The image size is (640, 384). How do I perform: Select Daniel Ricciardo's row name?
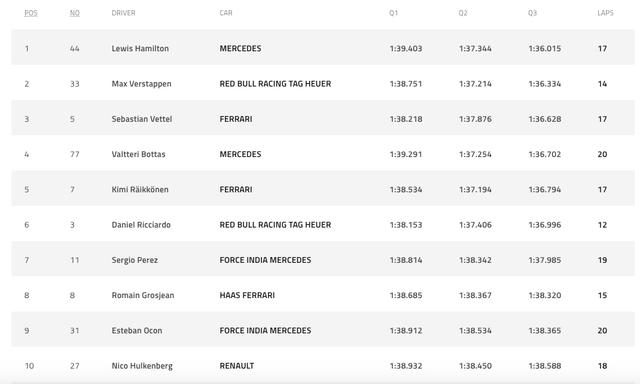141,225
